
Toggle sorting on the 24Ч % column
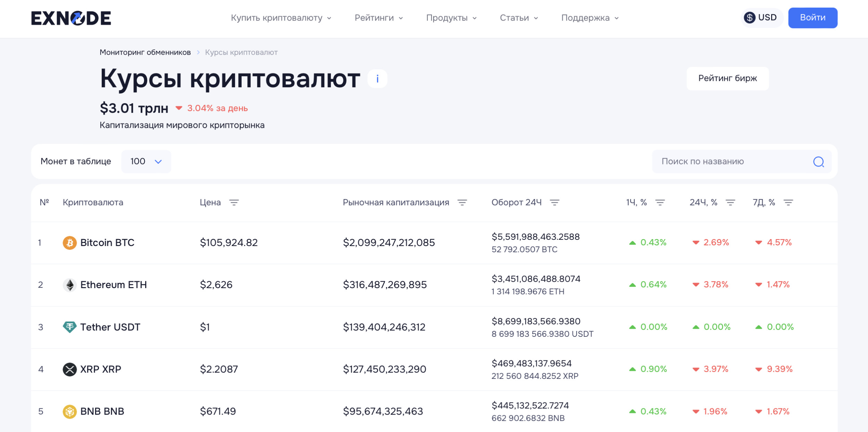pyautogui.click(x=730, y=203)
